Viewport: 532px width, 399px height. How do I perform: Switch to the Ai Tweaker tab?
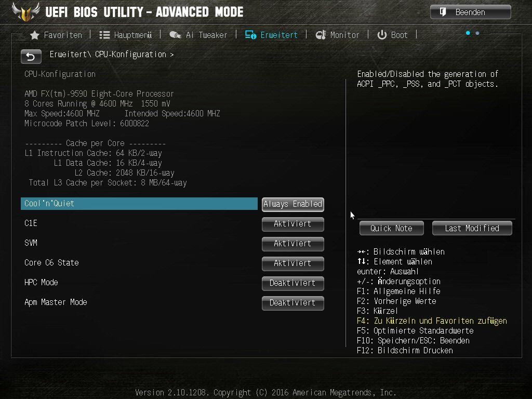(198, 35)
